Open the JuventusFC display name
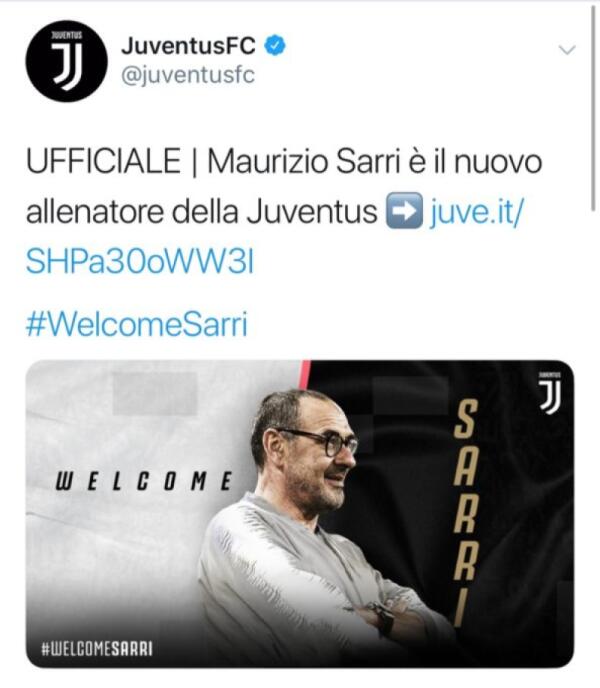Viewport: 600px width, 688px height. click(x=188, y=46)
